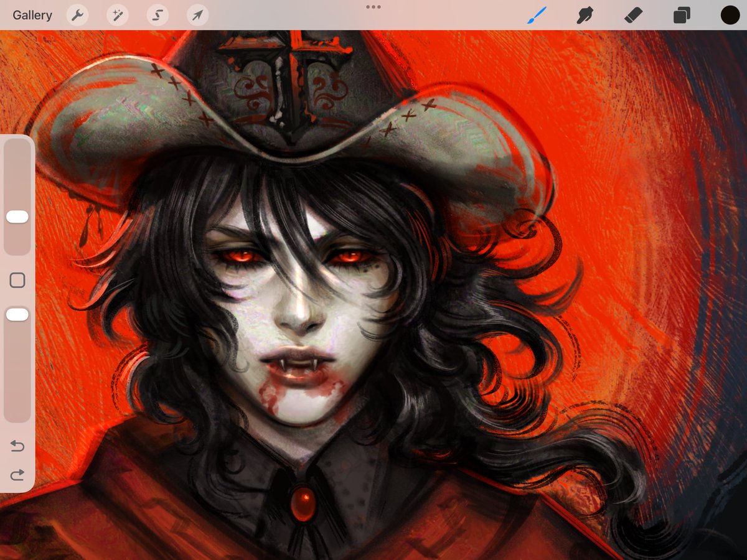
Task: Tap the Modify square button in sidebar
Action: point(17,281)
